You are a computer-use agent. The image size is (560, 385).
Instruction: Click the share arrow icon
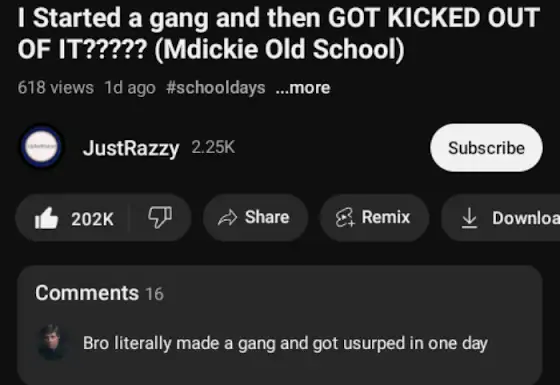[x=228, y=218]
